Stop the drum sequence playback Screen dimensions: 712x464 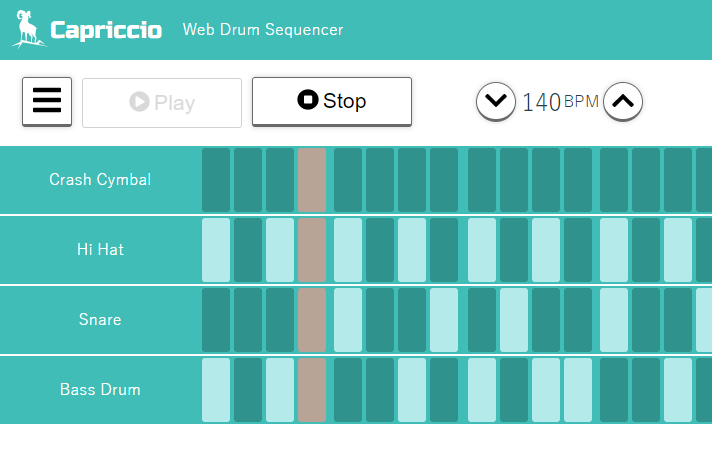(332, 101)
